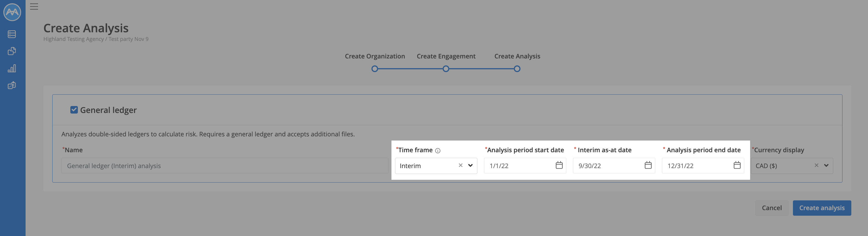Uncheck the General ledger checkbox
This screenshot has width=868, height=236.
(x=74, y=110)
